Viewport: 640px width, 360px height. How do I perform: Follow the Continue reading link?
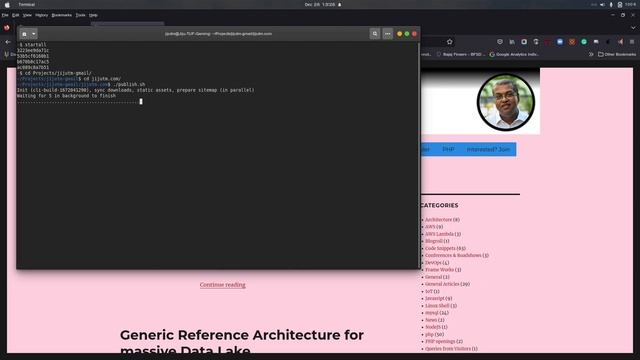[222, 284]
